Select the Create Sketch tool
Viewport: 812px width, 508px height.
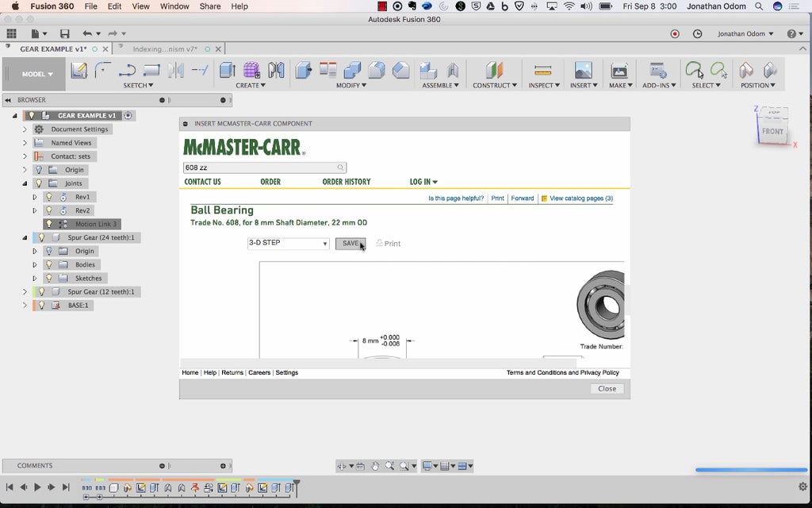point(79,70)
